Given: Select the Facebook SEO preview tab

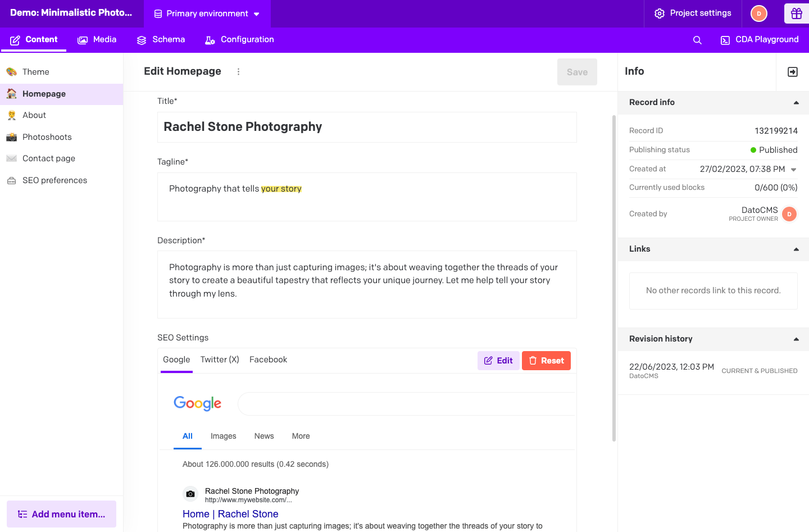Looking at the screenshot, I should [268, 360].
